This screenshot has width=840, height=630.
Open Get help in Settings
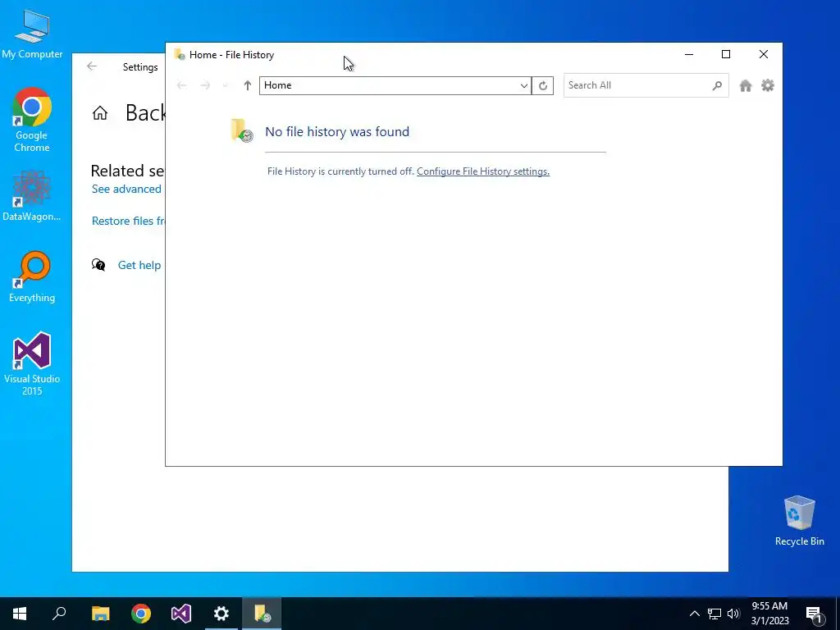139,265
